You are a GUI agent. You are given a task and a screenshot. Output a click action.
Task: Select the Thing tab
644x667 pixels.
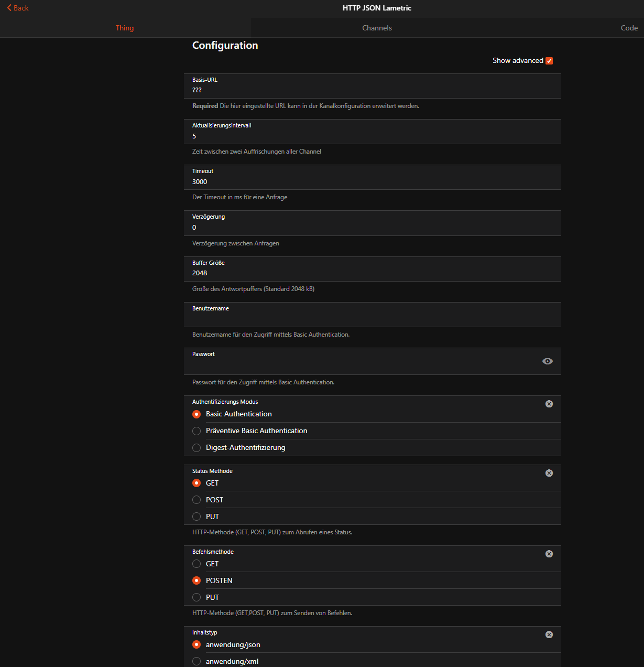[125, 28]
